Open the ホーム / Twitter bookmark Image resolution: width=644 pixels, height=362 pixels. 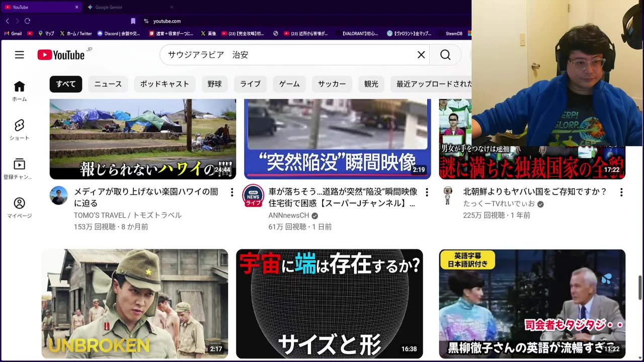(76, 34)
